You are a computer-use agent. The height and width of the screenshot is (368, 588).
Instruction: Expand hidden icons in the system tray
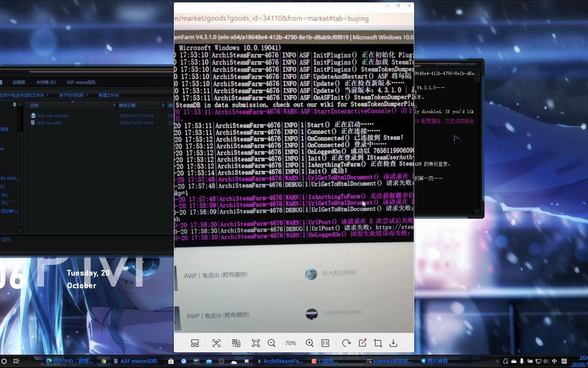(497, 361)
